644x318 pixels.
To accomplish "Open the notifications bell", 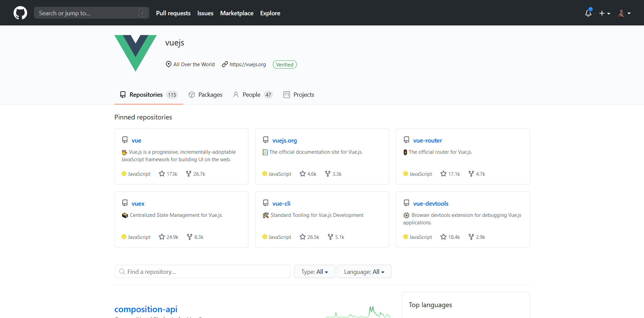I will pyautogui.click(x=588, y=13).
